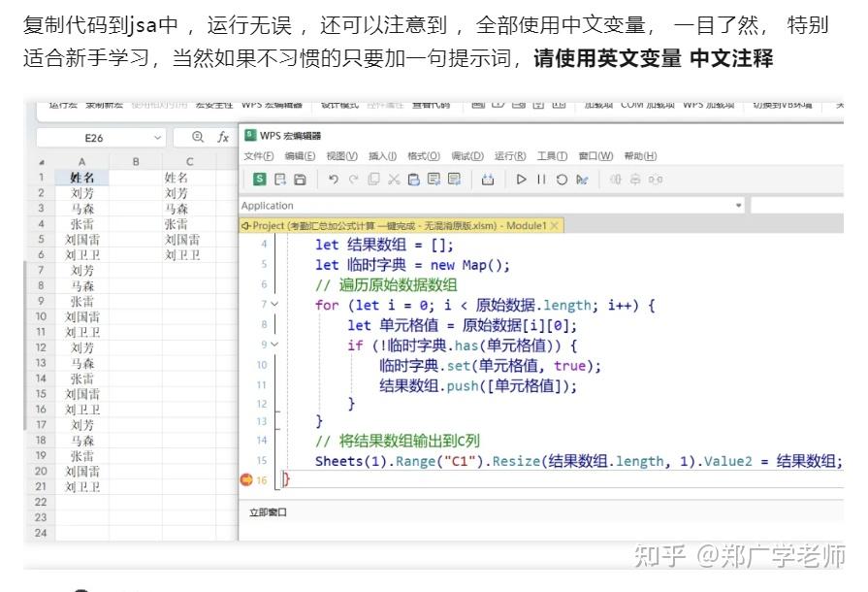Click the magnifier zoom icon beside the name box
This screenshot has width=868, height=592.
[x=198, y=137]
